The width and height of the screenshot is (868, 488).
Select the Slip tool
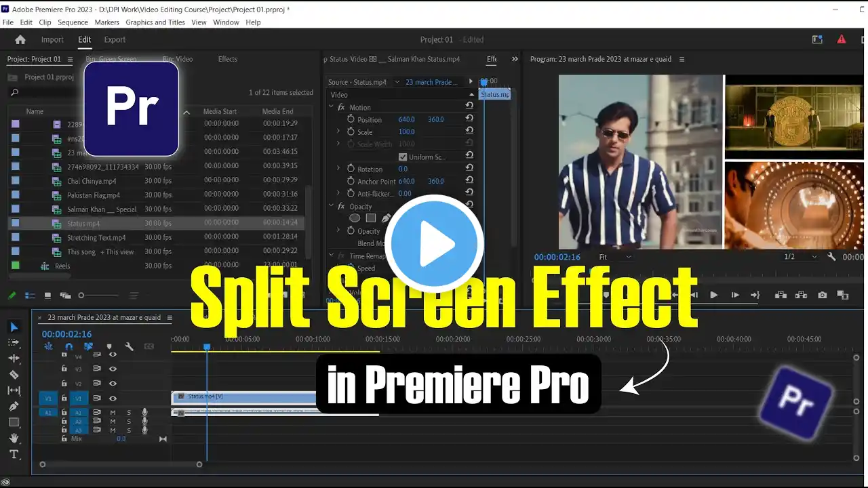tap(14, 390)
